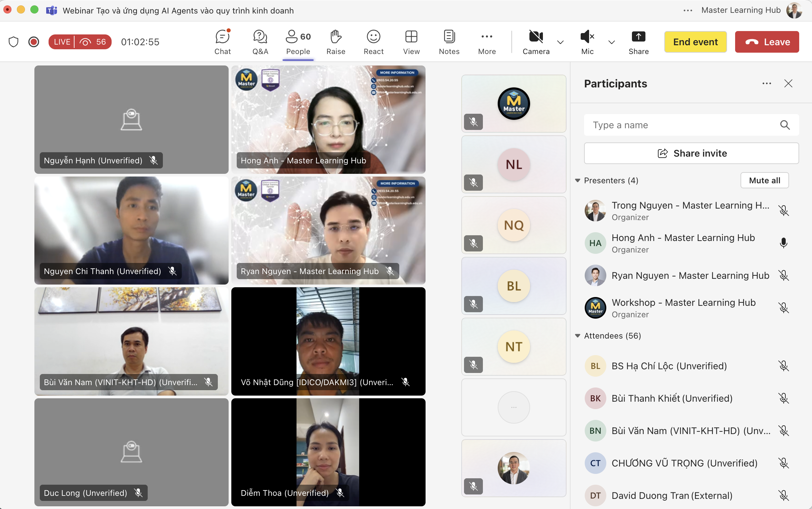Select the NL participant side tile

click(x=514, y=164)
